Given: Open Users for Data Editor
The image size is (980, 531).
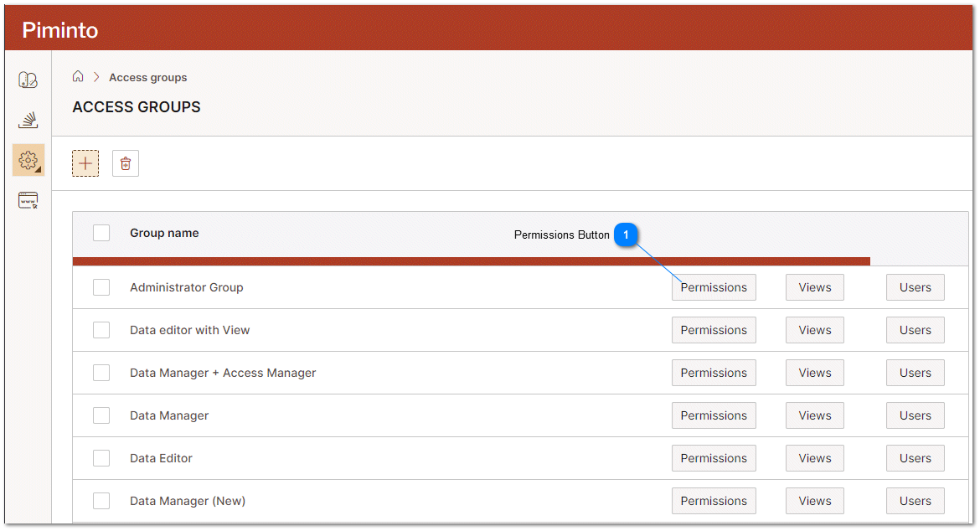Looking at the screenshot, I should pyautogui.click(x=915, y=458).
